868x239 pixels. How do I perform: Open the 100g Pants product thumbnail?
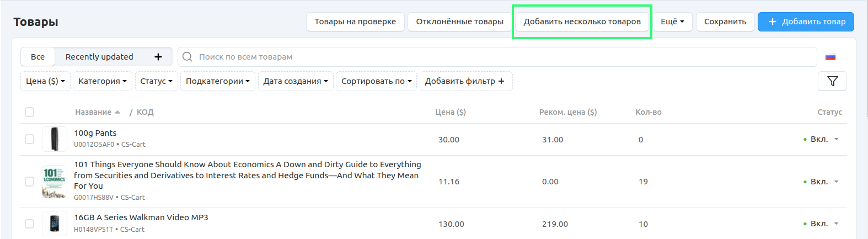click(55, 139)
